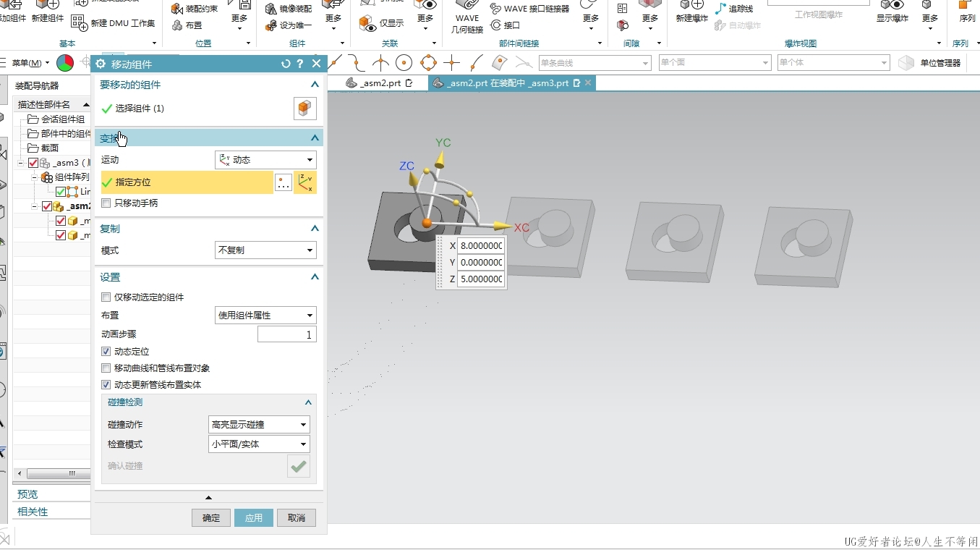Click the 单位管理器 unit manager icon
This screenshot has width=980, height=550.
pos(906,63)
